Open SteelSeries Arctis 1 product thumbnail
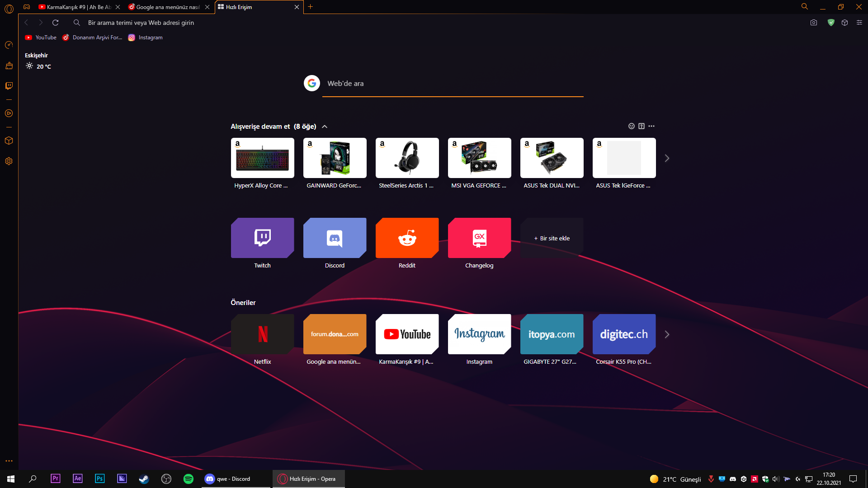 point(407,158)
